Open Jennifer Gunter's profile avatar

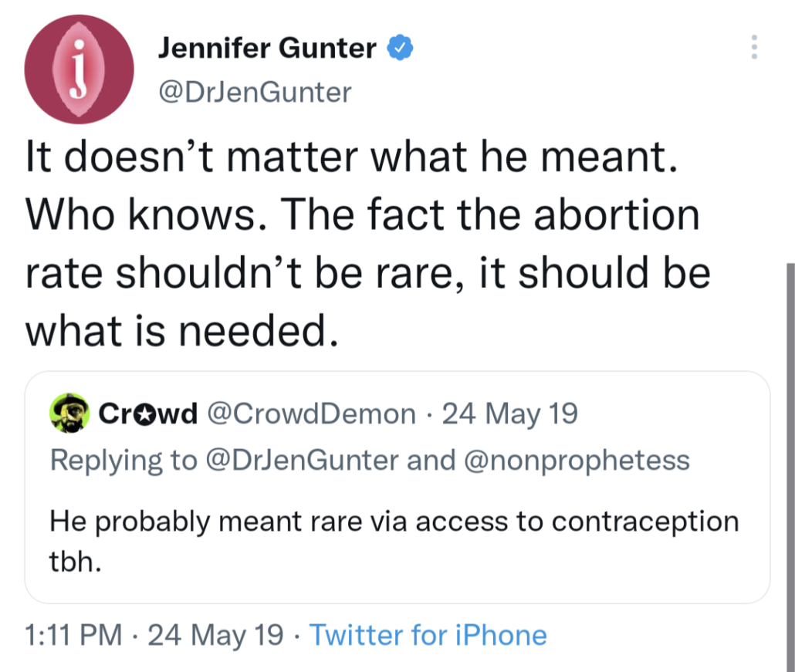pyautogui.click(x=79, y=70)
